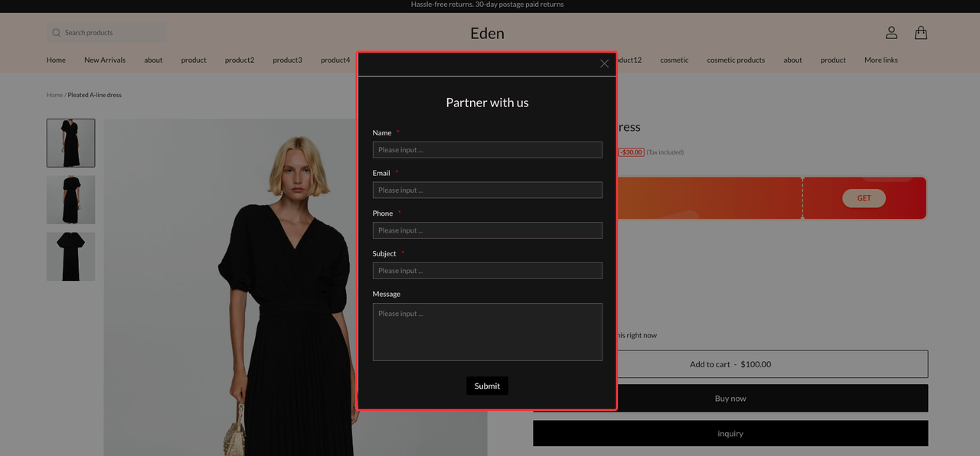Open the user account icon
The image size is (980, 456).
(891, 33)
